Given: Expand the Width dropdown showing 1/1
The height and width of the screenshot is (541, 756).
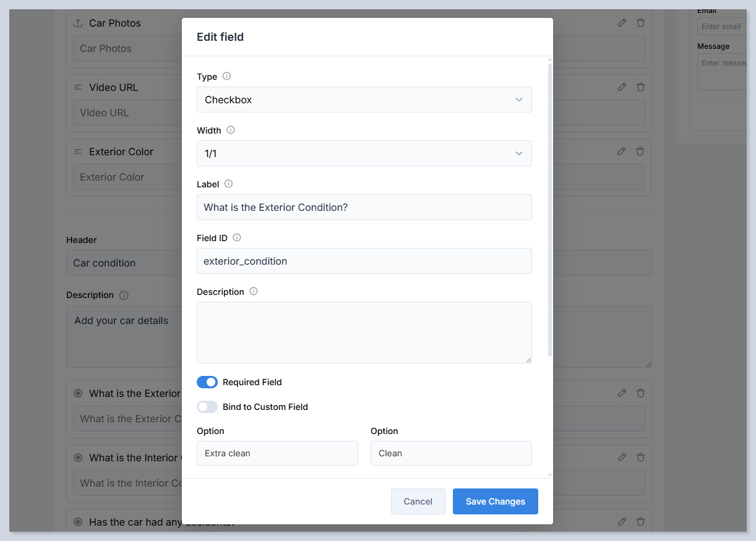Looking at the screenshot, I should (364, 153).
